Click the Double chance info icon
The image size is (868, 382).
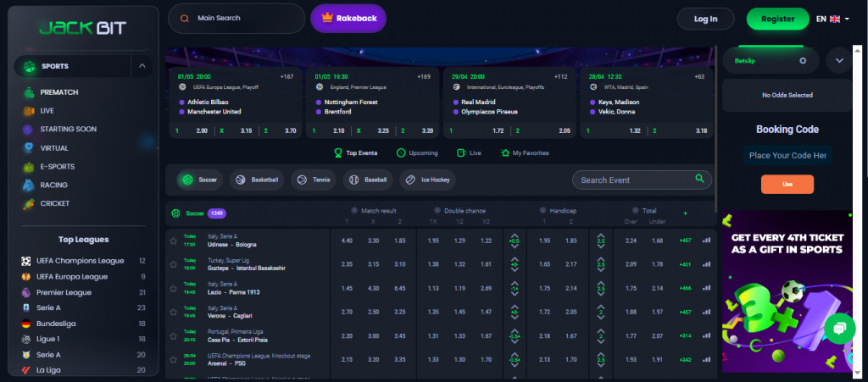(437, 211)
